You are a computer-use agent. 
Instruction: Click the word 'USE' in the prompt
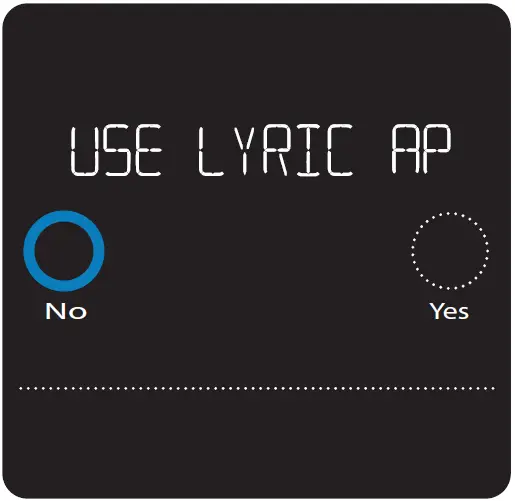point(116,150)
